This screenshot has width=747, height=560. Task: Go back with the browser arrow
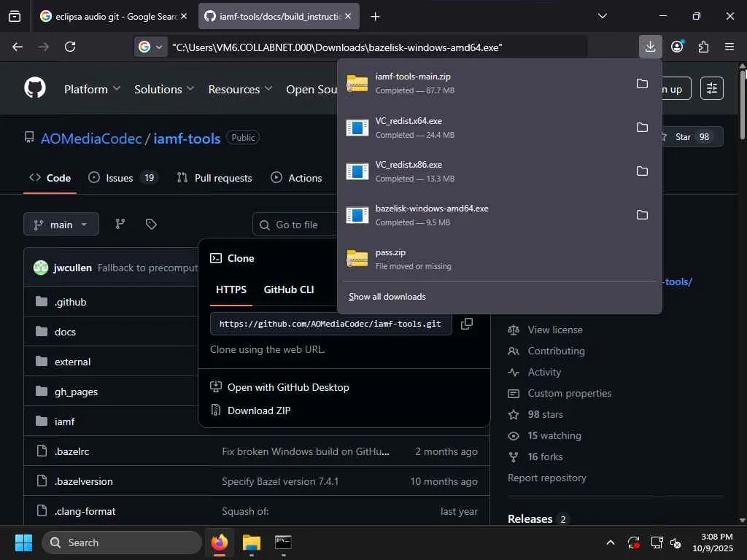pos(18,47)
